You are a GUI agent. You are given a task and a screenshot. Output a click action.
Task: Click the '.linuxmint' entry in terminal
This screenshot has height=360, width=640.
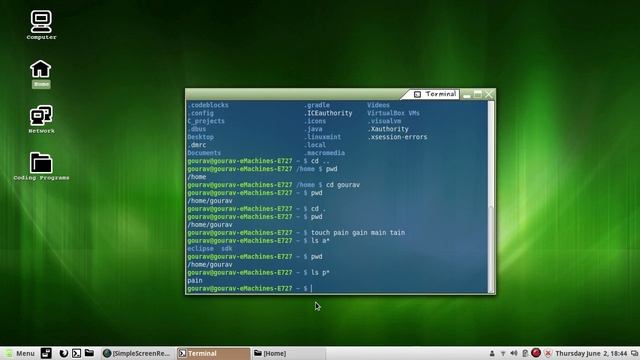tap(322, 137)
